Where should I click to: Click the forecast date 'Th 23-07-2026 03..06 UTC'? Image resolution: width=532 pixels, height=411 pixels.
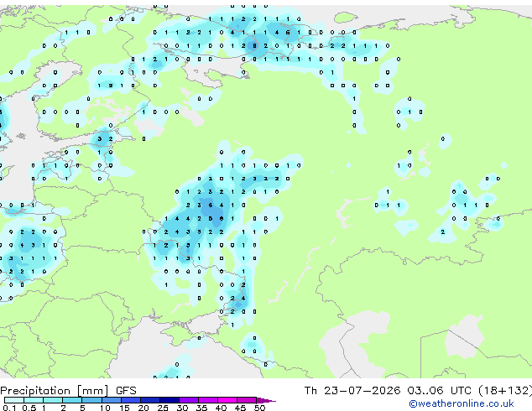389,391
